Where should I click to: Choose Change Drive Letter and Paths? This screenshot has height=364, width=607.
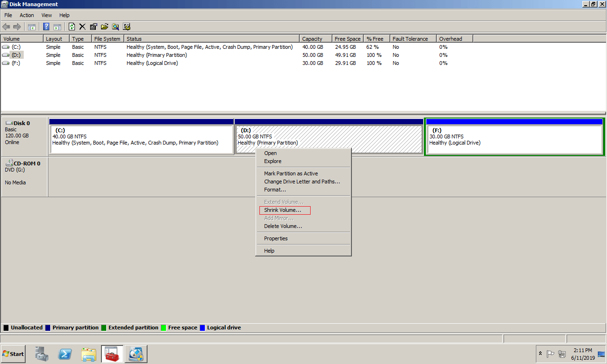tap(302, 182)
